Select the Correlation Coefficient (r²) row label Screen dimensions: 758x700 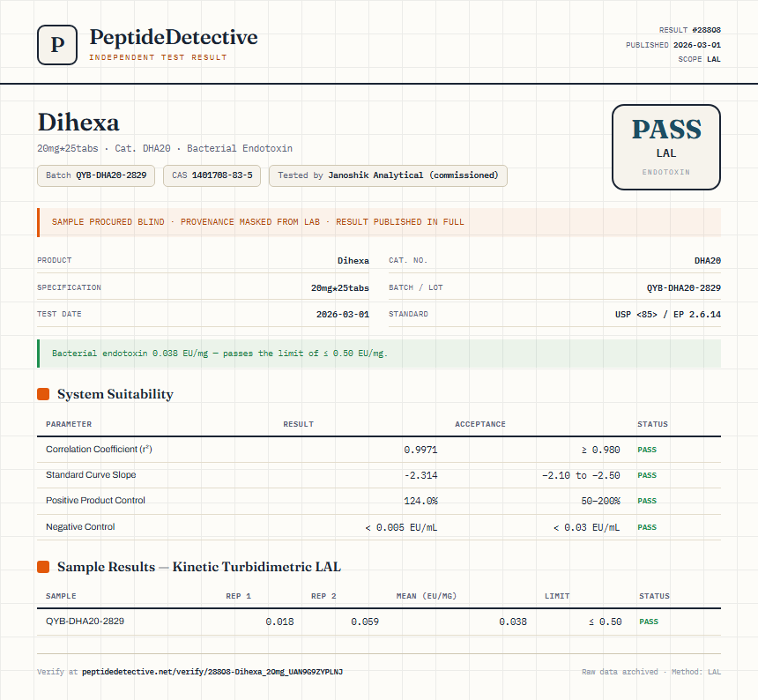coord(99,449)
